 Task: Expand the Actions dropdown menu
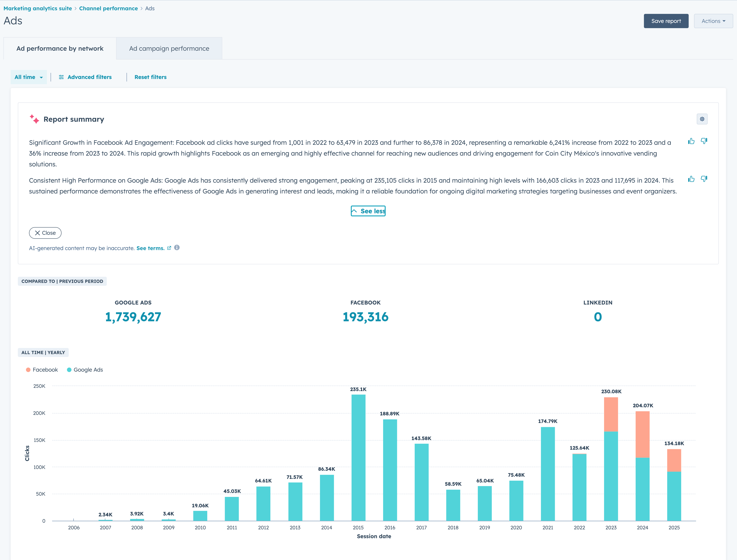713,21
